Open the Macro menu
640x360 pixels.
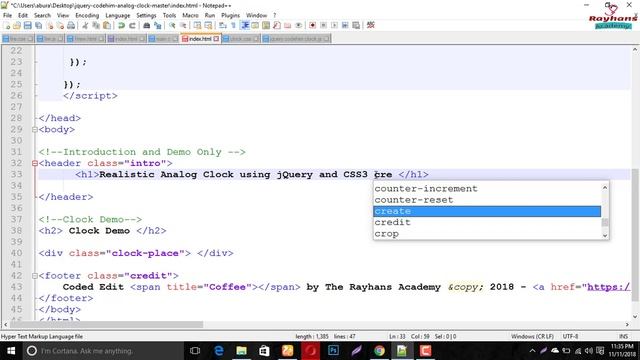coord(190,16)
